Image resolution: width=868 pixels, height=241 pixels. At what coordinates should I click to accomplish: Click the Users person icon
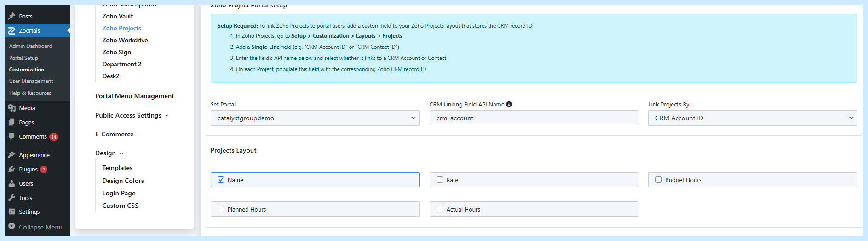12,183
